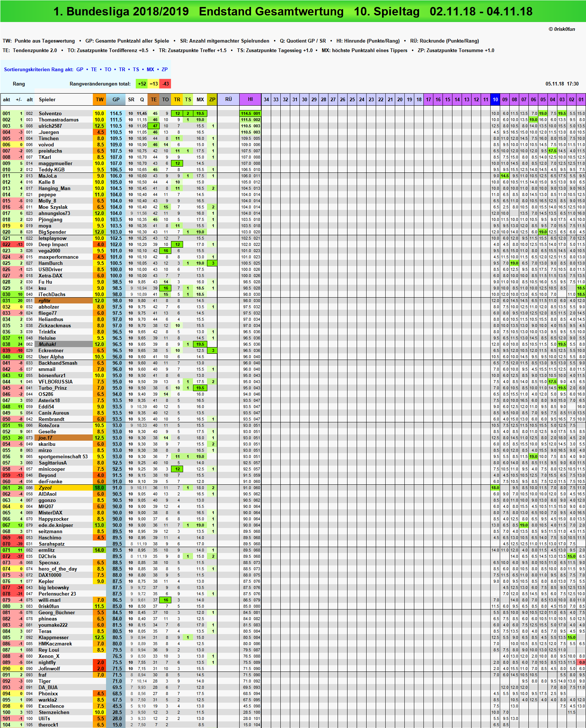Click the Rangveränderungen total label
The width and height of the screenshot is (586, 728).
(x=100, y=84)
